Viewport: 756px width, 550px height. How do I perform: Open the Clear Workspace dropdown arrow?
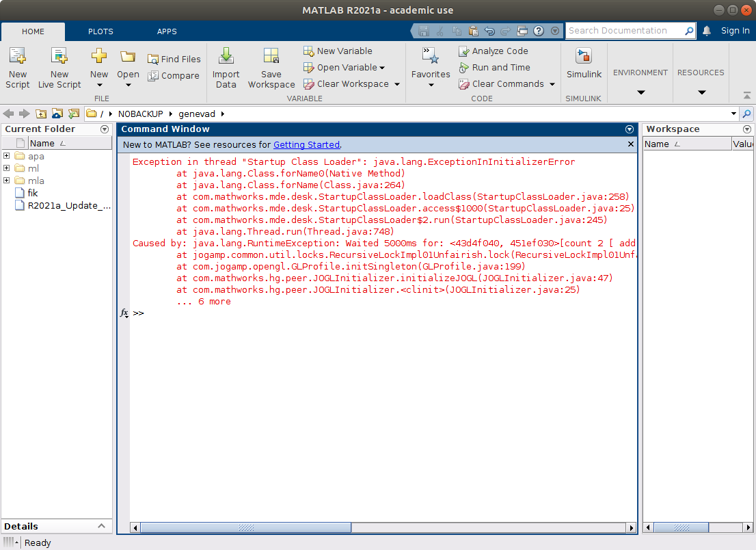click(x=396, y=84)
